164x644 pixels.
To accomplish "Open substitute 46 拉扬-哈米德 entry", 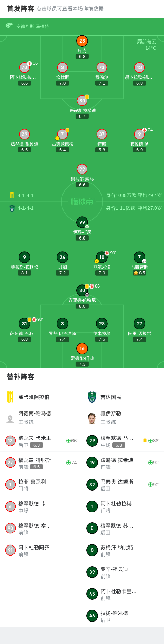I will click(123, 616).
